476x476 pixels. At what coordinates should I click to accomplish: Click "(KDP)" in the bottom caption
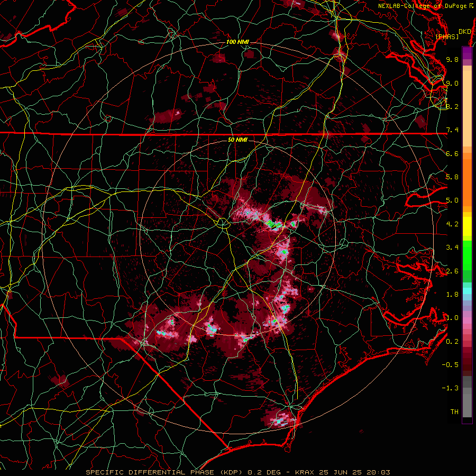(232, 472)
